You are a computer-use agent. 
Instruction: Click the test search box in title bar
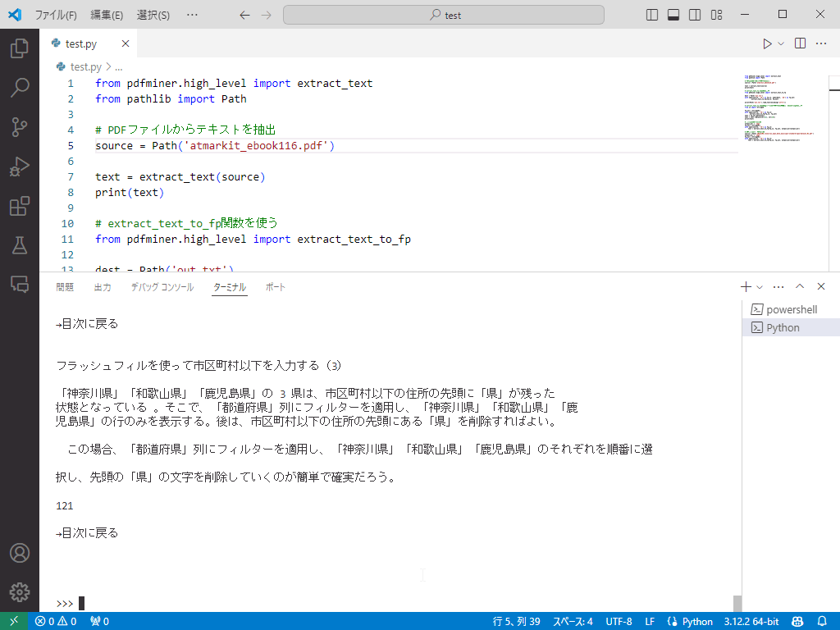click(x=444, y=15)
